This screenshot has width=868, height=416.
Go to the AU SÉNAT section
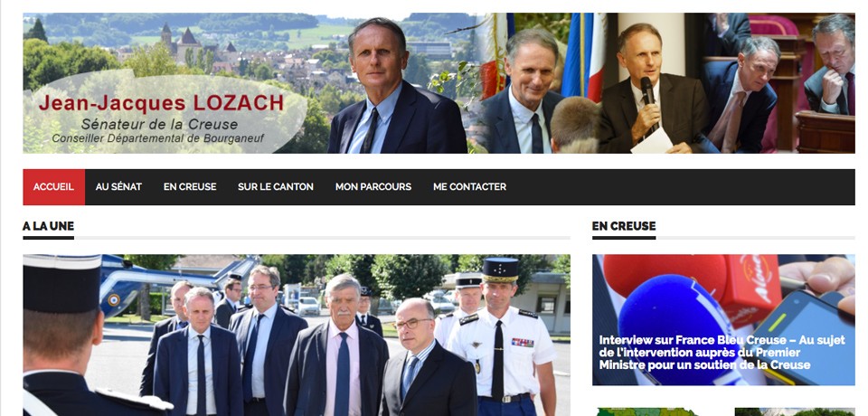118,186
